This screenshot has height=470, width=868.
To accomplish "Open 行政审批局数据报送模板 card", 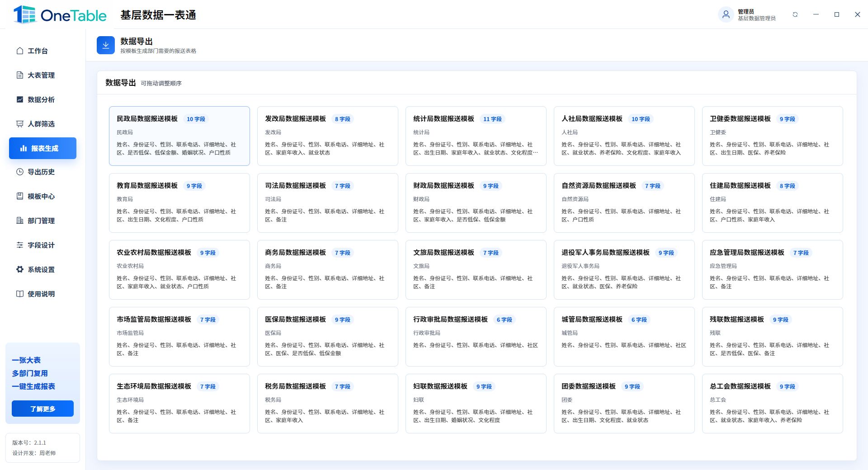I will (476, 337).
